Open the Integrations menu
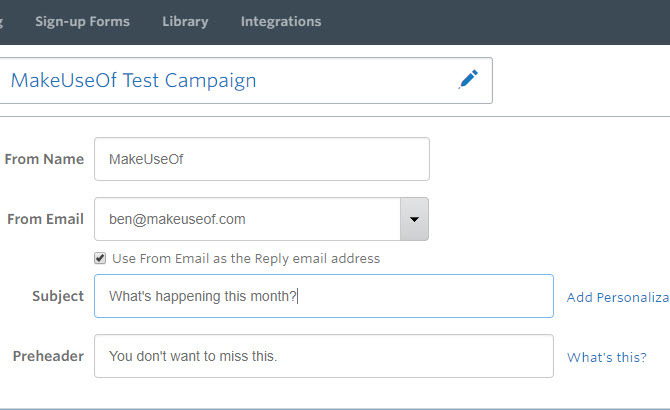 pos(281,21)
